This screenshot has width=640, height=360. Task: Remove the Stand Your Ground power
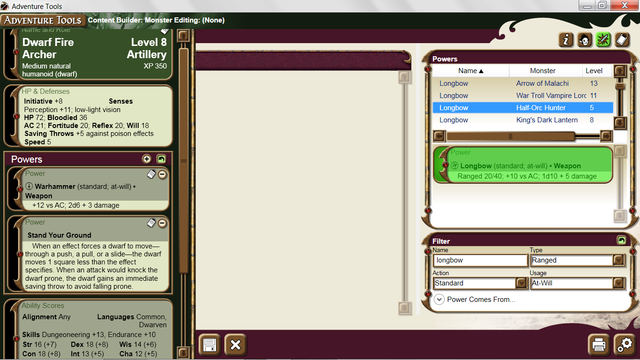tap(162, 223)
